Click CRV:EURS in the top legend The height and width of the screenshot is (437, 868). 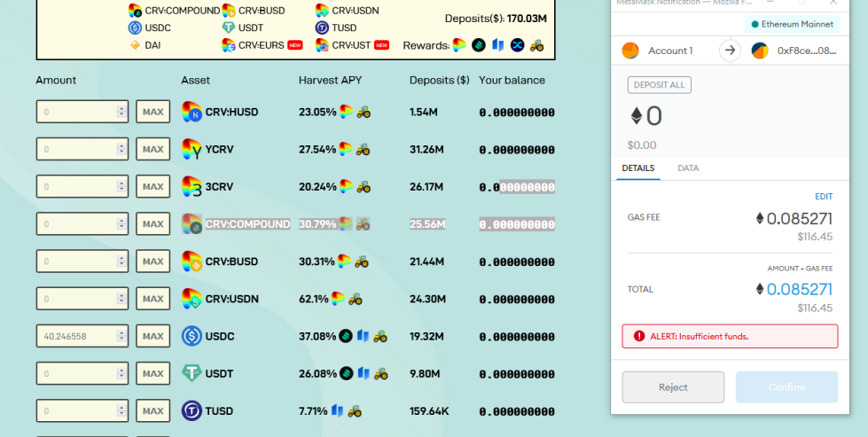pos(262,45)
